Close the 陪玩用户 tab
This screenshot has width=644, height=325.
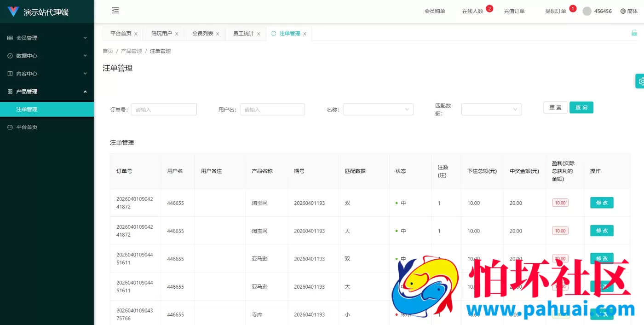177,34
